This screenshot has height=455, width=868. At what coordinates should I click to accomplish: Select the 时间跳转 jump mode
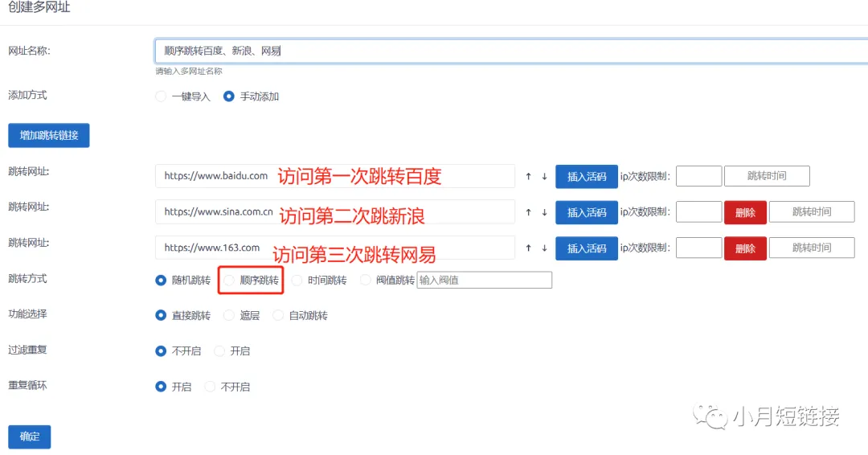coord(297,281)
